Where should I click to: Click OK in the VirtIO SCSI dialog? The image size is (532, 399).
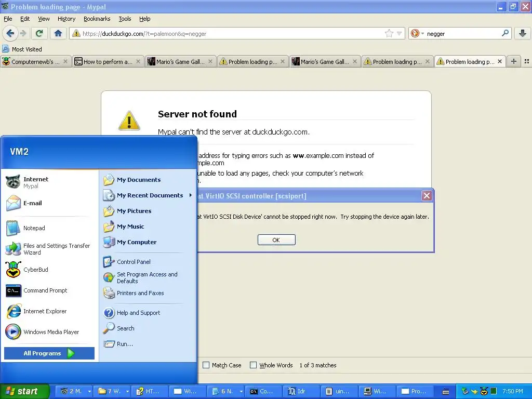(x=276, y=240)
